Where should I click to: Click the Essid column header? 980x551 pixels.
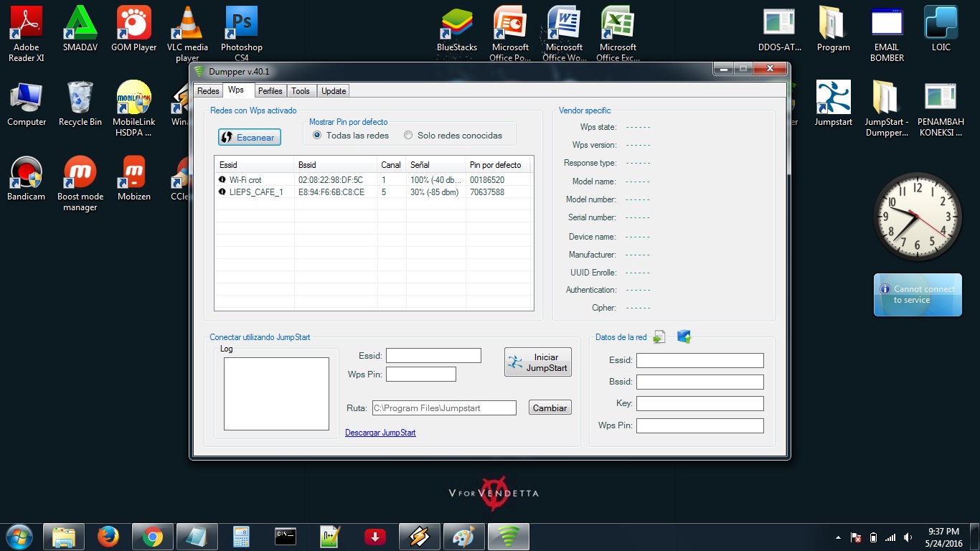point(255,165)
